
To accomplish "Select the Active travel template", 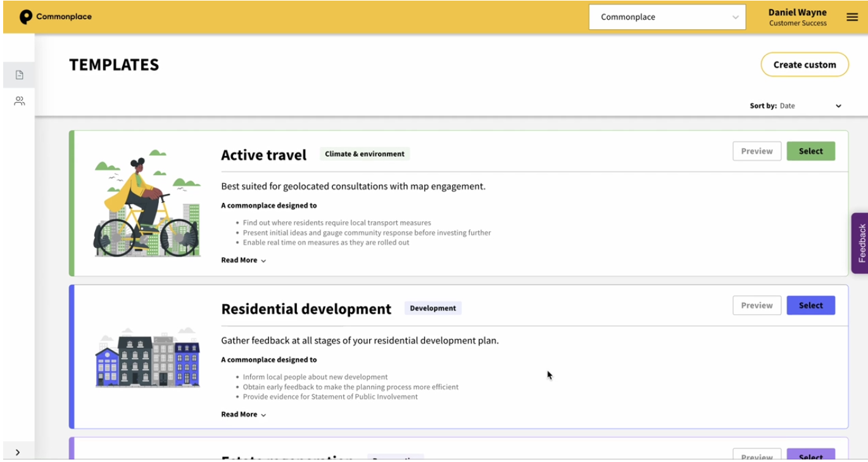I will coord(811,151).
